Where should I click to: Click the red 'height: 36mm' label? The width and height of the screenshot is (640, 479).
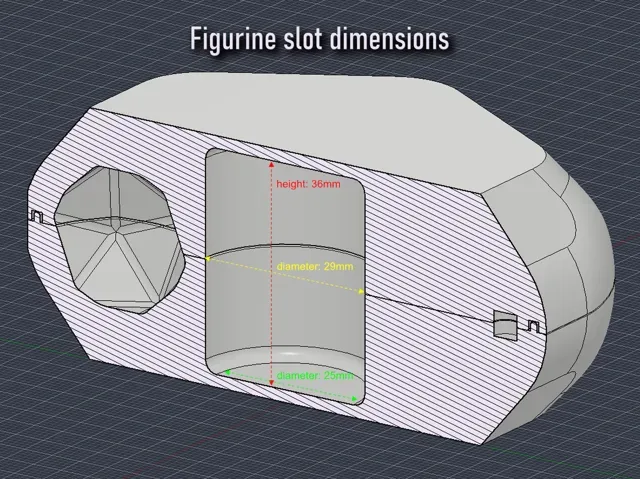coord(308,184)
